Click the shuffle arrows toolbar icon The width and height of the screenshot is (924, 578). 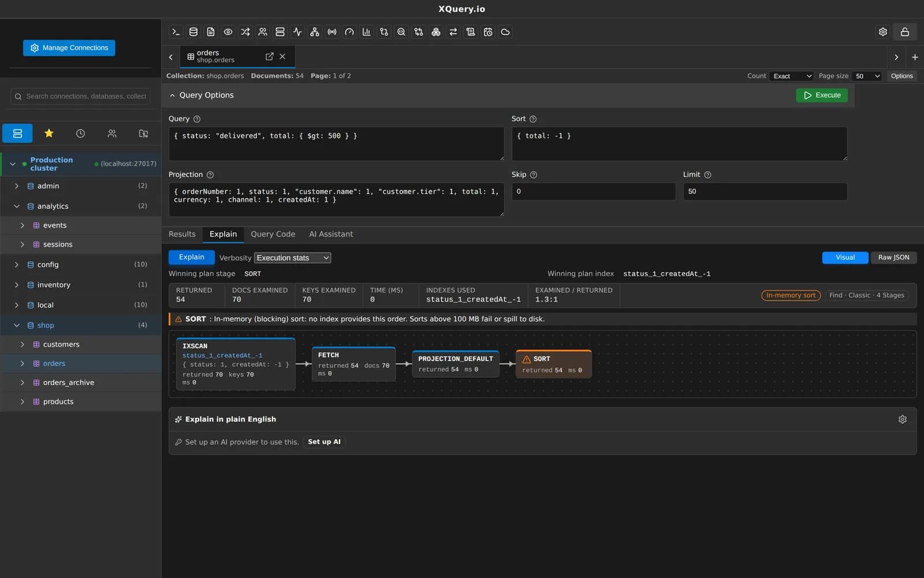(245, 32)
